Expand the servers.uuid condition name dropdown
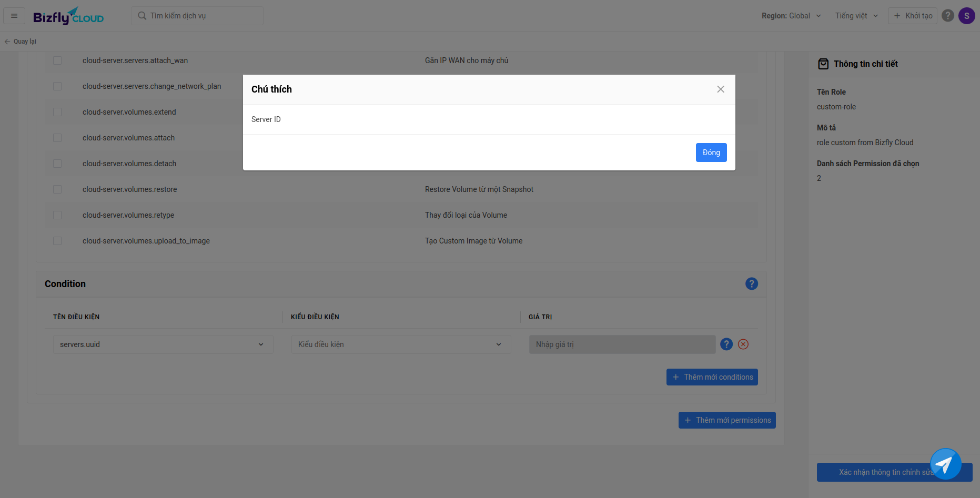The width and height of the screenshot is (980, 498). [163, 344]
